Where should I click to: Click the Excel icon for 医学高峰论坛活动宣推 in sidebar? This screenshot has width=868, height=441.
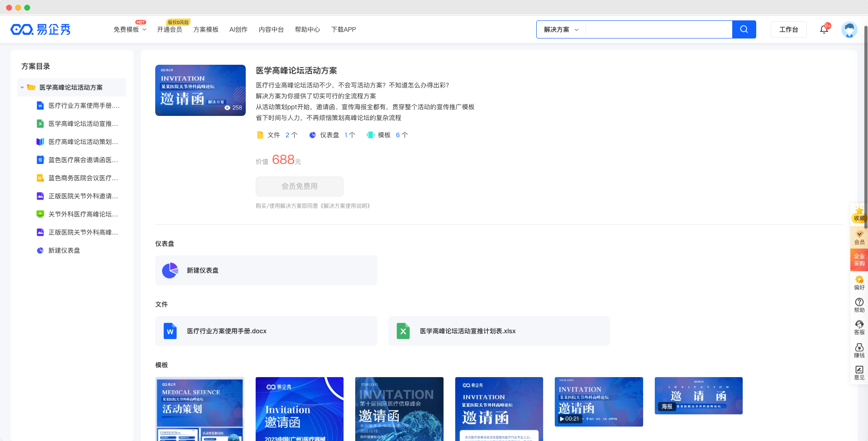click(x=40, y=124)
